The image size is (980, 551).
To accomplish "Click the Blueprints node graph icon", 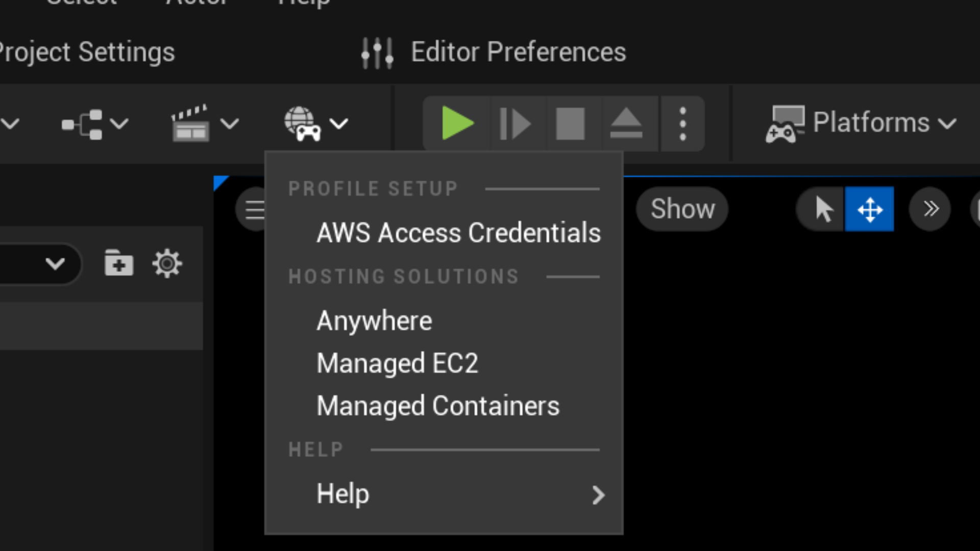I will [x=82, y=124].
